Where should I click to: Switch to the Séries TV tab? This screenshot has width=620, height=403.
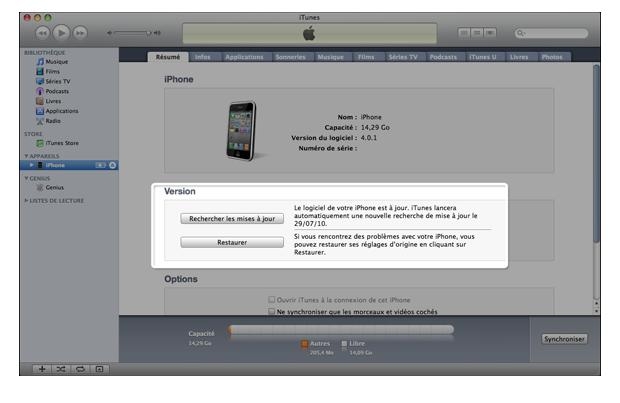pyautogui.click(x=403, y=57)
